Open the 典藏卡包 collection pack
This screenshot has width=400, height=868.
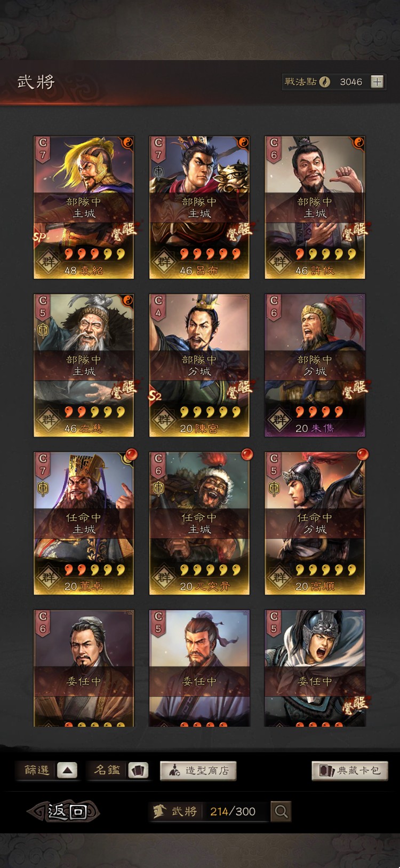coord(350,770)
